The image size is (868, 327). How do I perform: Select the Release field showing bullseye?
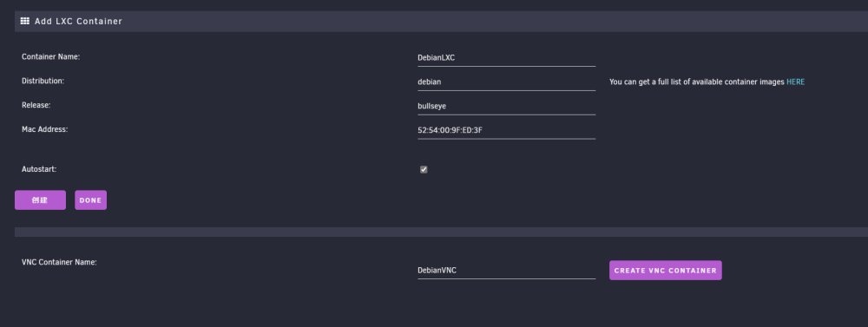coord(507,106)
